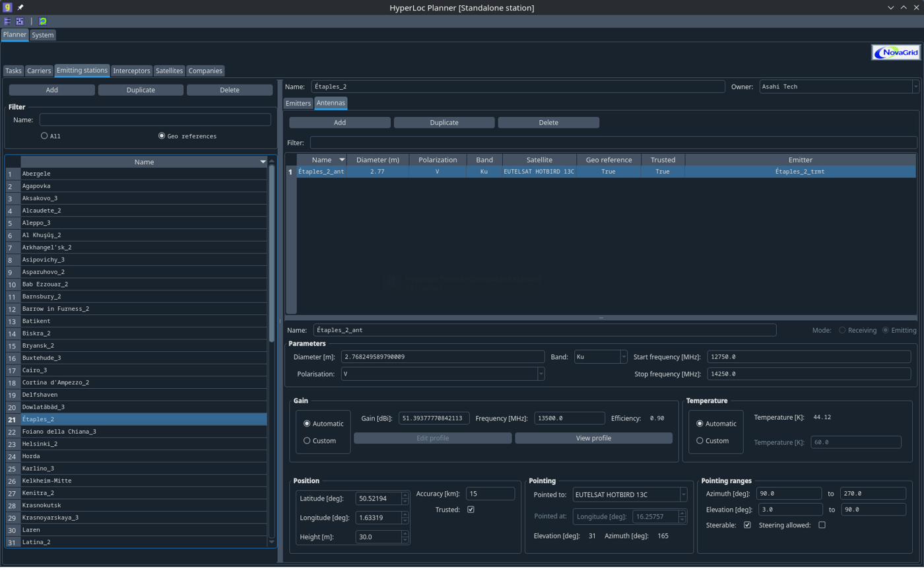Click Add in the Antennas panel
The image size is (924, 573).
pyautogui.click(x=340, y=122)
